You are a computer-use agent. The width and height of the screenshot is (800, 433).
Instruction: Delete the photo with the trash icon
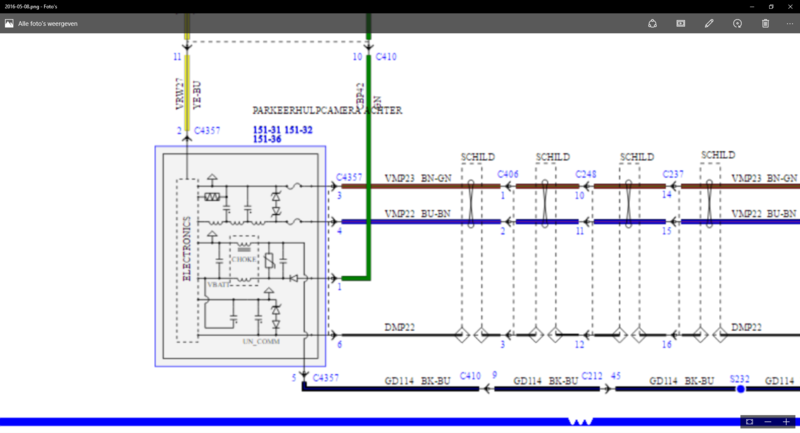tap(766, 22)
